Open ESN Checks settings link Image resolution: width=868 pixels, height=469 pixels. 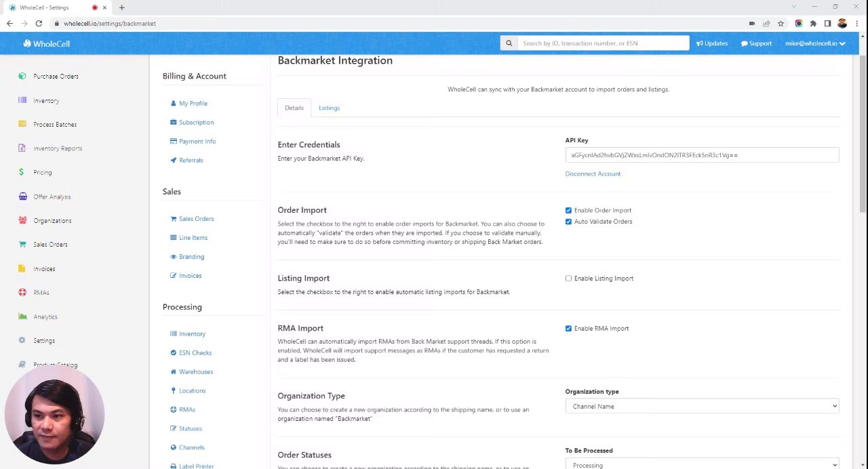tap(195, 352)
